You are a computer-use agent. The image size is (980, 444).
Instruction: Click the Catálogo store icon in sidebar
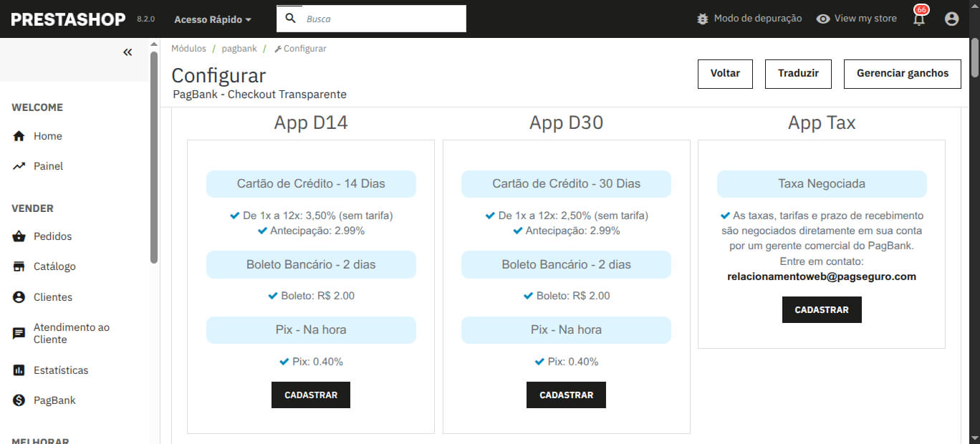(19, 266)
